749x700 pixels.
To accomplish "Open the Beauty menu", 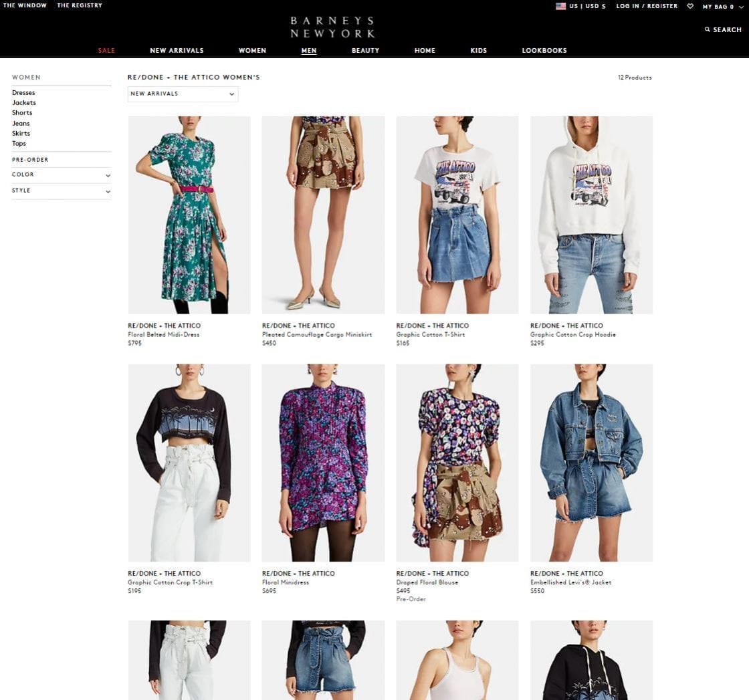I will pos(365,50).
